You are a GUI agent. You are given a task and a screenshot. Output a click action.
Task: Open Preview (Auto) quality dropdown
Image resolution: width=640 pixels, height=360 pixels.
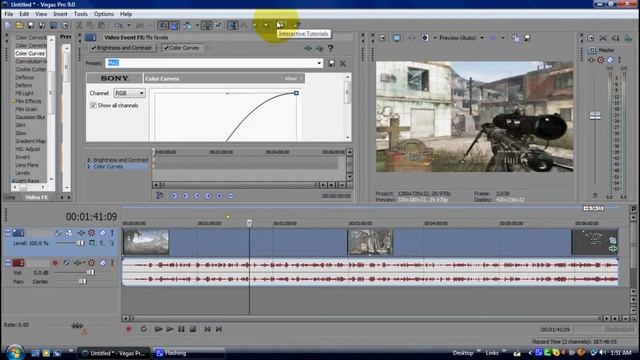click(482, 38)
